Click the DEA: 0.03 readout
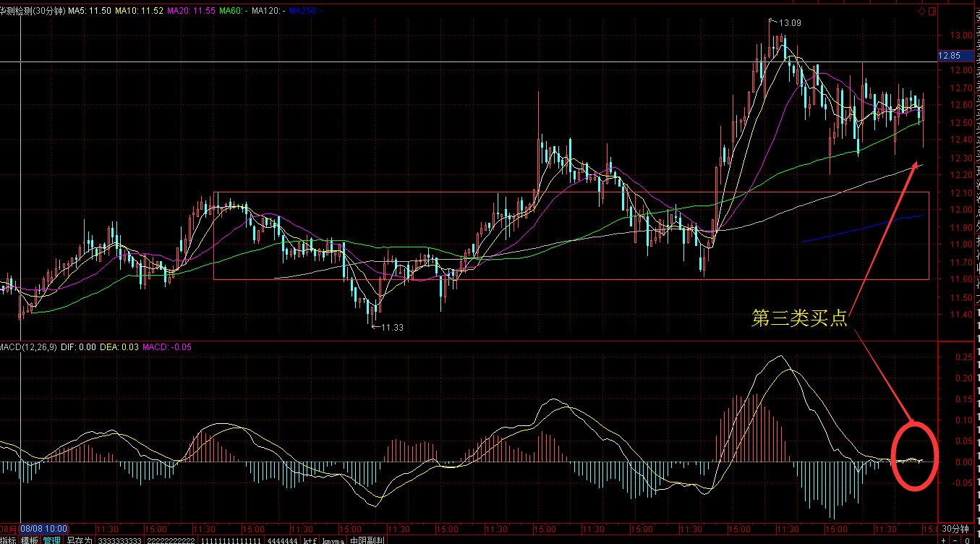The image size is (980, 544). click(119, 348)
